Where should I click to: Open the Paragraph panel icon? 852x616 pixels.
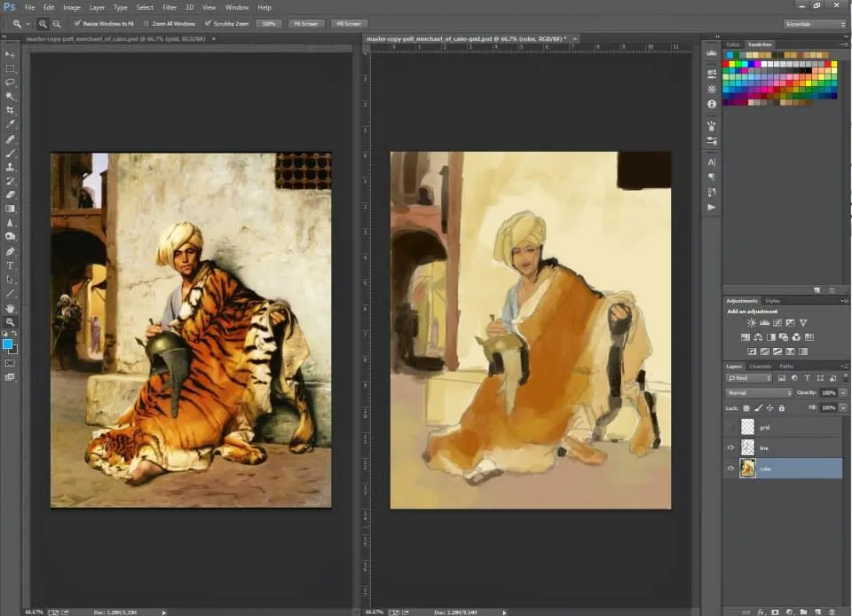coord(711,178)
